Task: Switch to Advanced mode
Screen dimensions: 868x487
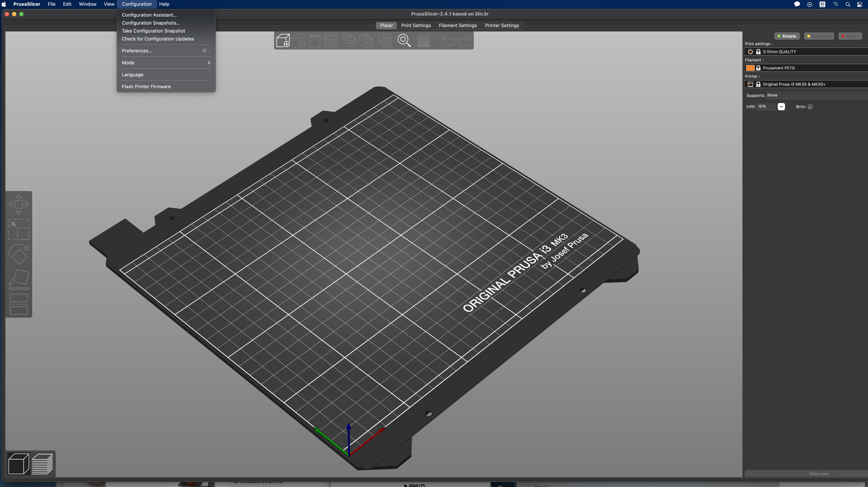Action: (819, 36)
